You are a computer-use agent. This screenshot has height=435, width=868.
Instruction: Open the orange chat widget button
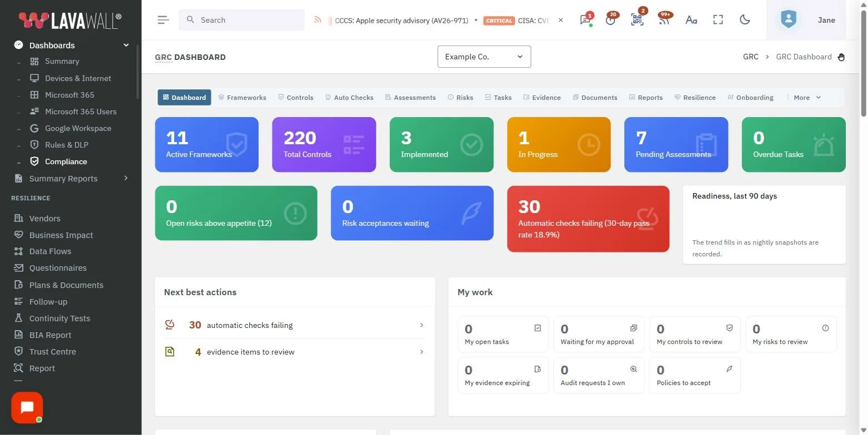pyautogui.click(x=27, y=408)
